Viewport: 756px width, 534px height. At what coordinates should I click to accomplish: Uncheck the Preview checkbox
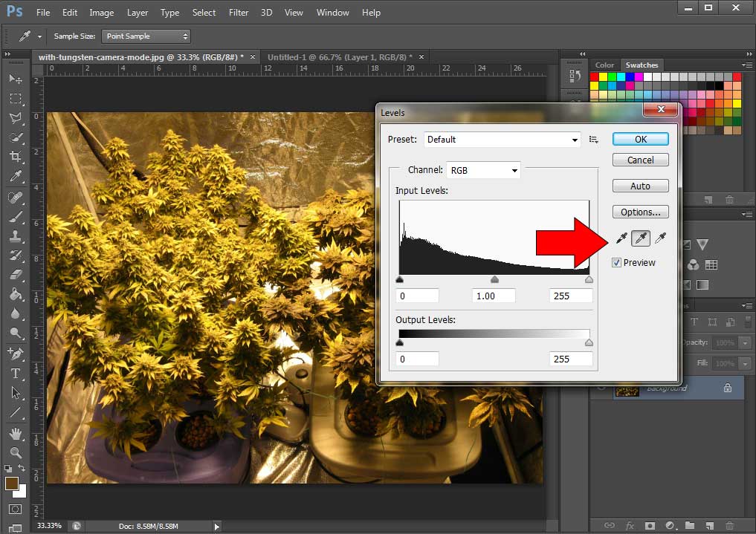pos(617,263)
